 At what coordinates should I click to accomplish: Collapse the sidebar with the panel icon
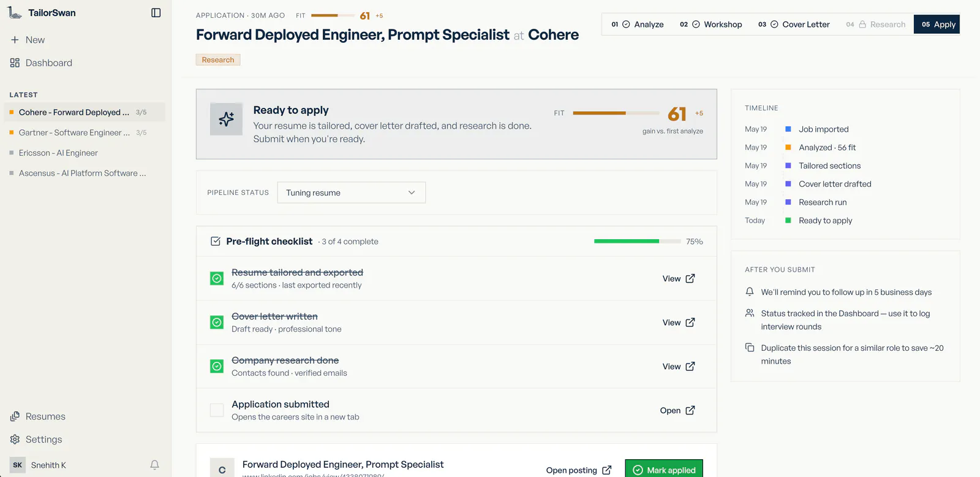click(156, 13)
